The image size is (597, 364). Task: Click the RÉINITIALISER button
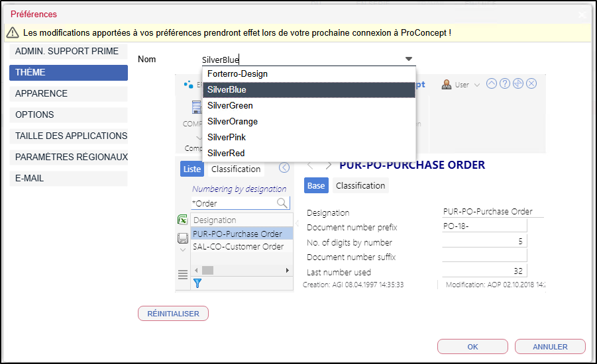[x=173, y=314]
